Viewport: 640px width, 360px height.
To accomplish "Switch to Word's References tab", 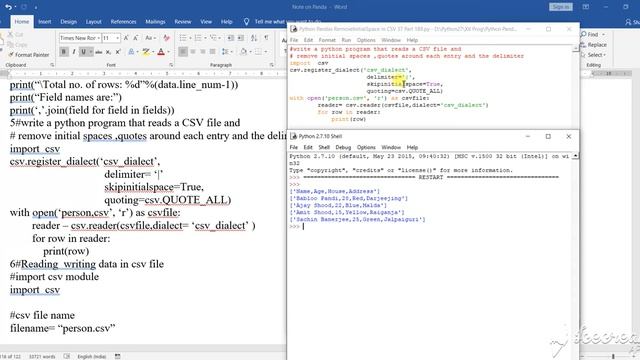I will coord(123,22).
